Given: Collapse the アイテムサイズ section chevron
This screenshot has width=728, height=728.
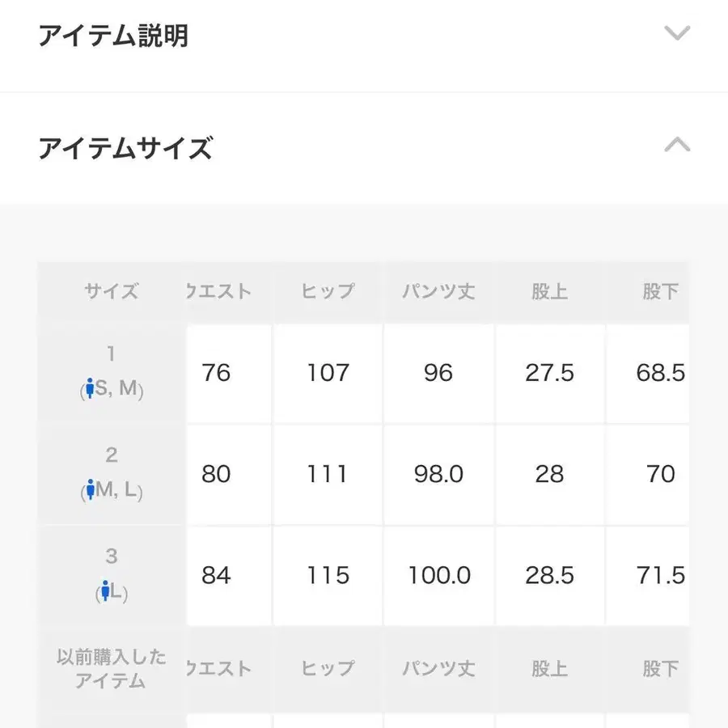Looking at the screenshot, I should [x=677, y=146].
